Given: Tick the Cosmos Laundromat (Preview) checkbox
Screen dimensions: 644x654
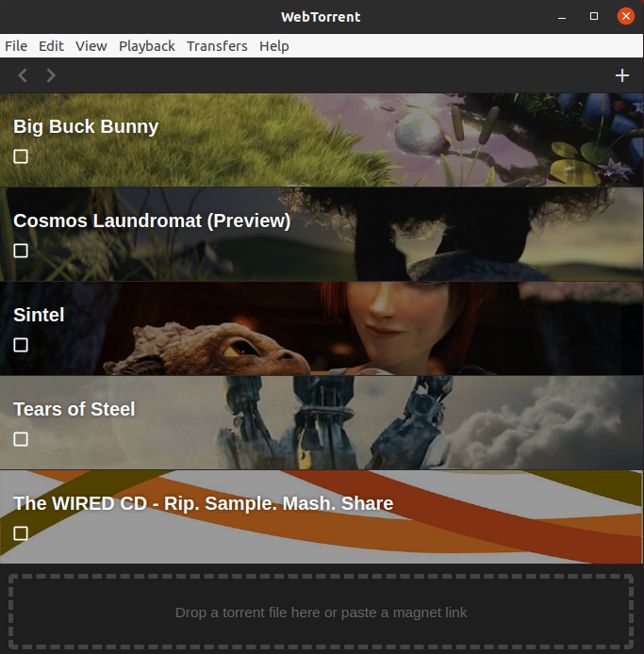Looking at the screenshot, I should [x=21, y=251].
